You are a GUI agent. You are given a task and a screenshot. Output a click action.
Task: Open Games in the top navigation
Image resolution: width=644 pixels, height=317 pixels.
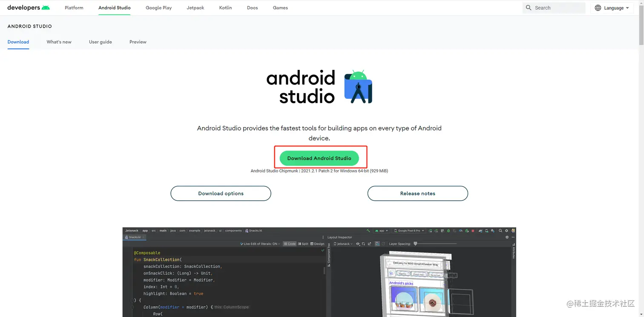point(280,8)
